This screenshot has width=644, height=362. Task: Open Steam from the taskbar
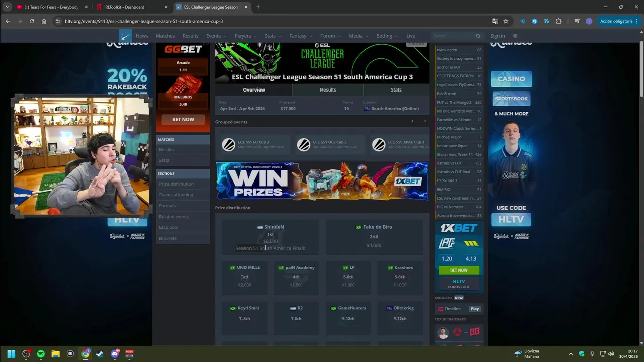(x=100, y=354)
